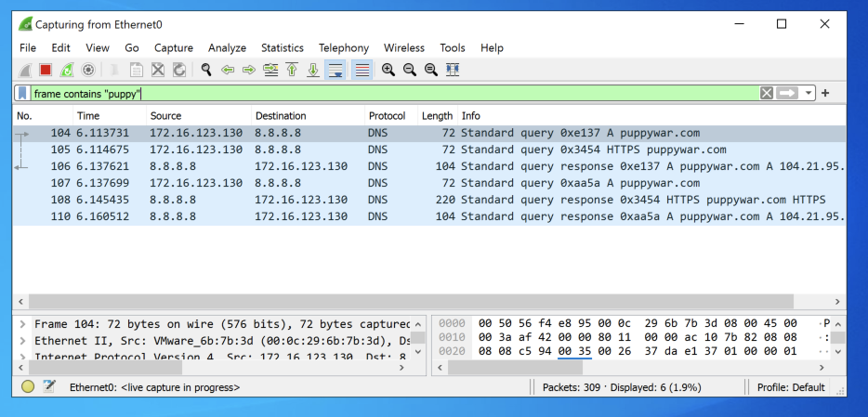Viewport: 868px width, 417px height.
Task: Open display filter bookmark menu
Action: (22, 94)
